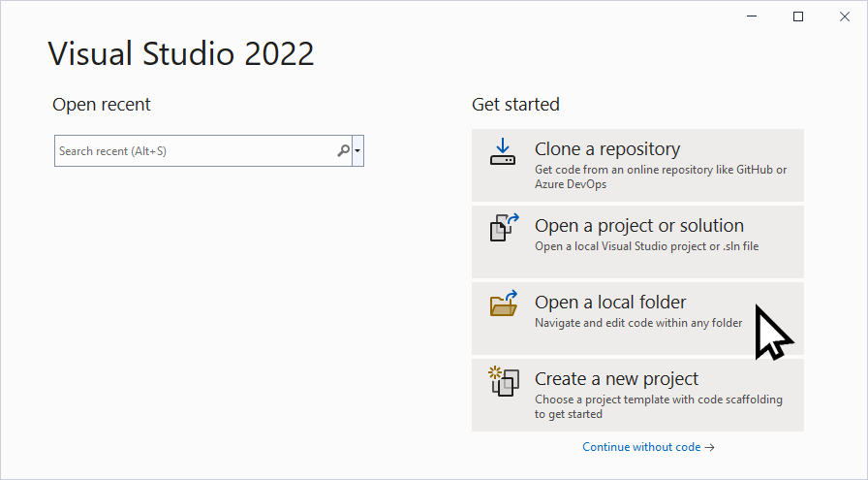Screen dimensions: 868x480
Task: Click the search magnifier icon in recent box
Action: 343,150
